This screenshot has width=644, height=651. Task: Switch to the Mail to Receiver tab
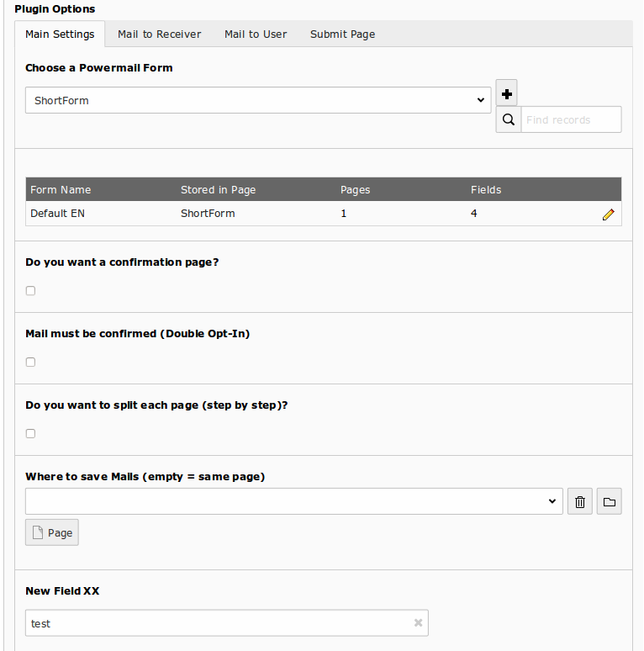(160, 34)
